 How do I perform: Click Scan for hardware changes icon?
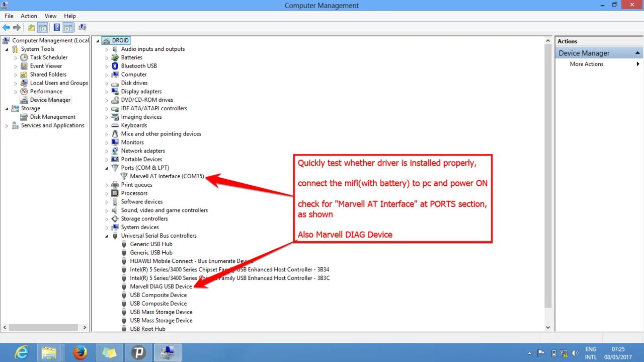coord(83,28)
